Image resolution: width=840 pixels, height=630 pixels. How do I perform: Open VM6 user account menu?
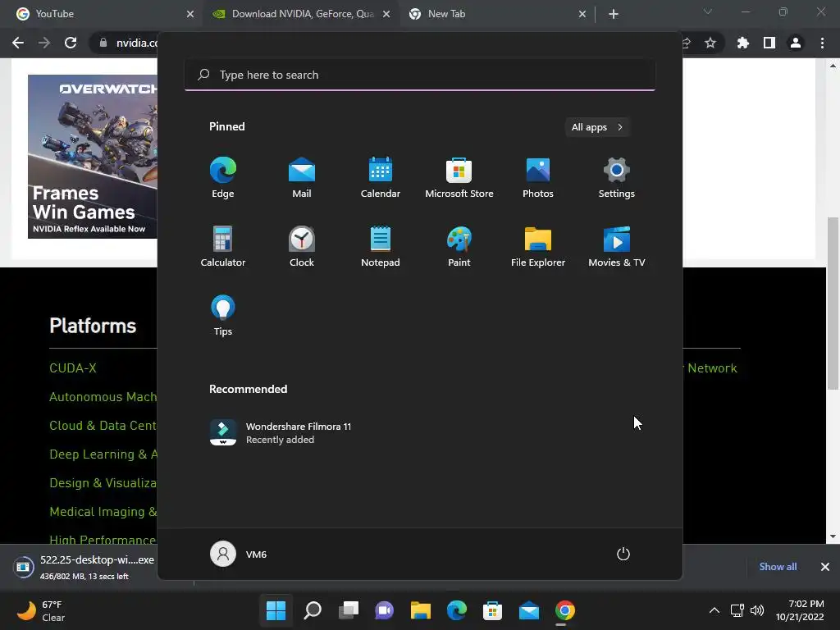pyautogui.click(x=239, y=554)
